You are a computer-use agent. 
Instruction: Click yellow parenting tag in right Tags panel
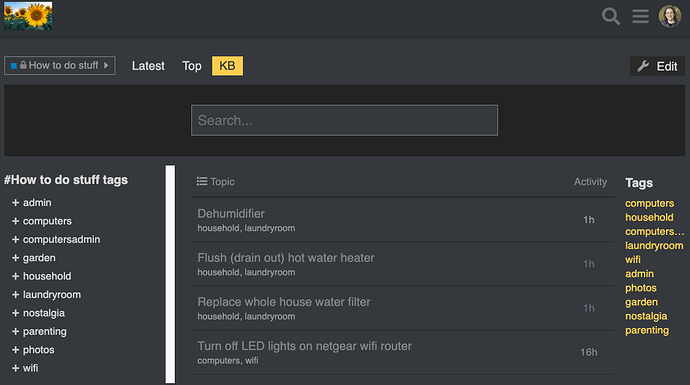coord(647,330)
